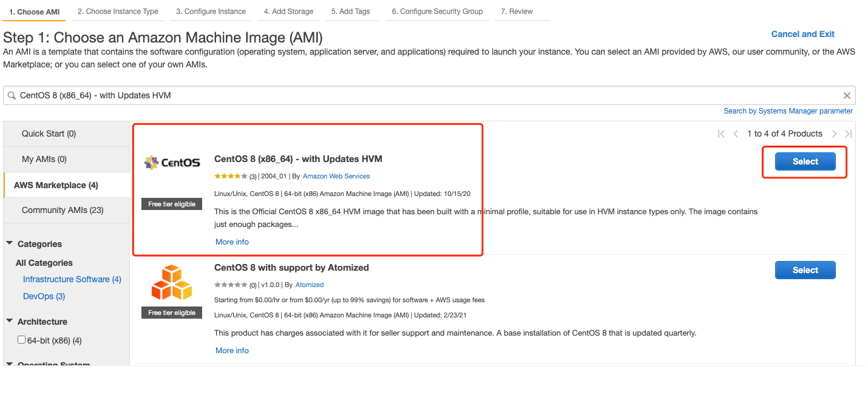Click star rating of CentOS 8 x86_64

tap(231, 176)
